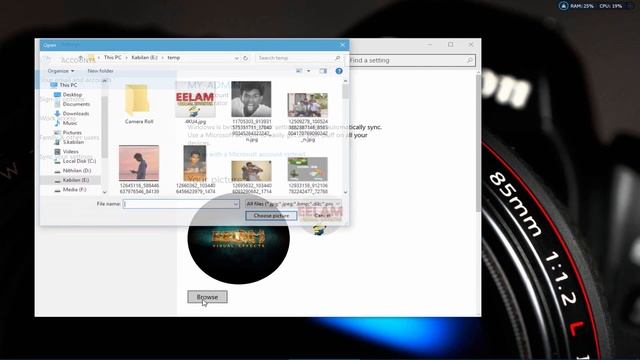Close the Open dialog
The width and height of the screenshot is (640, 360).
(342, 45)
